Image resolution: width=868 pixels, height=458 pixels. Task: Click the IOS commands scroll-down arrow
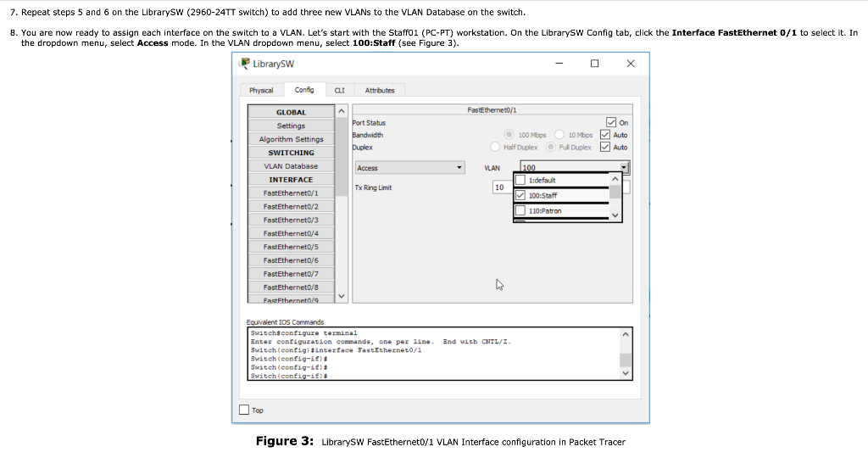tap(626, 373)
